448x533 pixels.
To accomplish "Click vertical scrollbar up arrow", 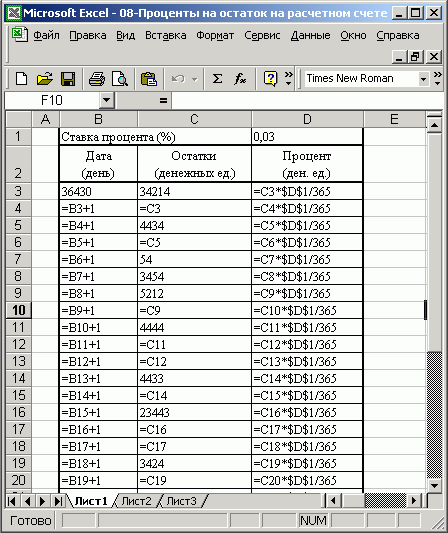I will [434, 125].
